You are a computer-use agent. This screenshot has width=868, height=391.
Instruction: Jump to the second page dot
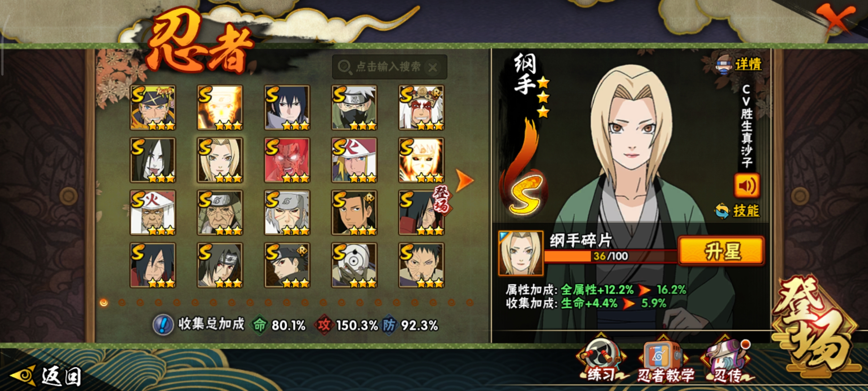click(122, 302)
